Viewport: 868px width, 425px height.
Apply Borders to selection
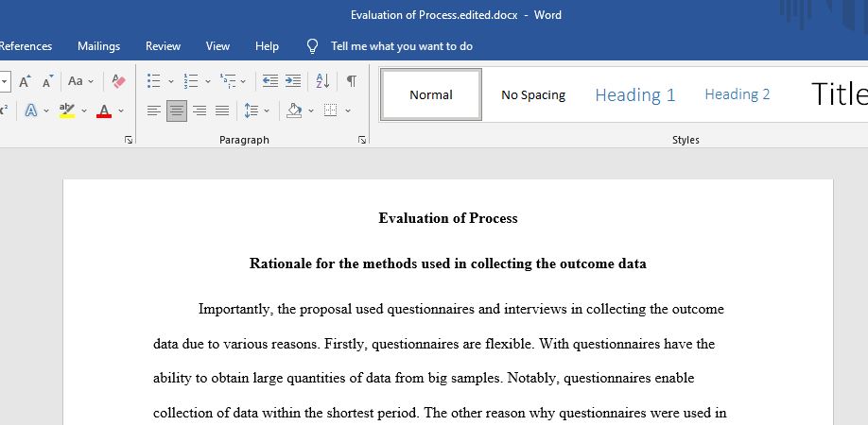point(331,110)
